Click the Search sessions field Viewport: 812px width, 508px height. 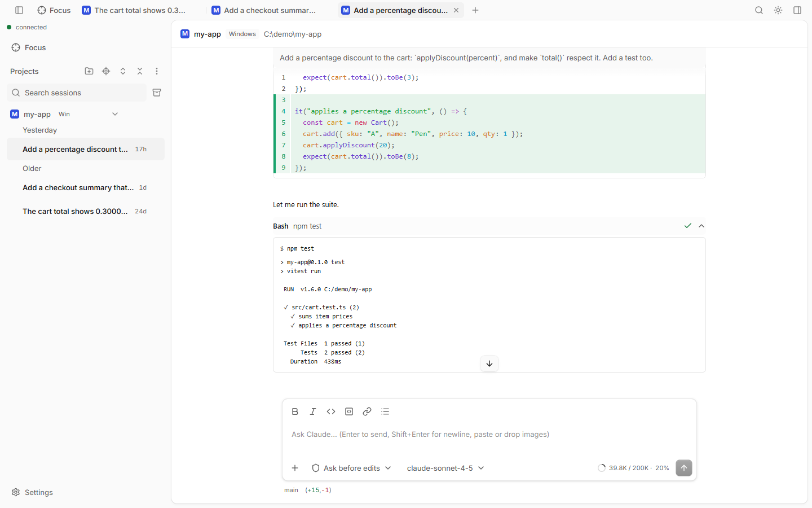pyautogui.click(x=77, y=93)
